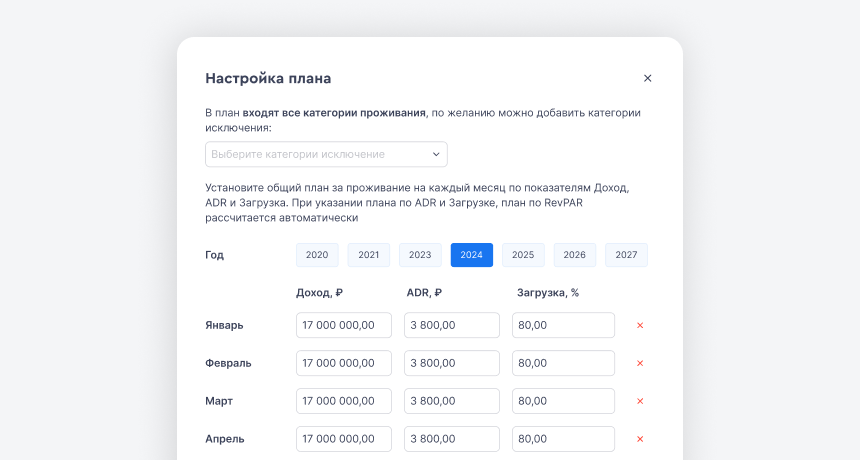Click the Январь ADR field
This screenshot has width=860, height=460.
coord(451,325)
